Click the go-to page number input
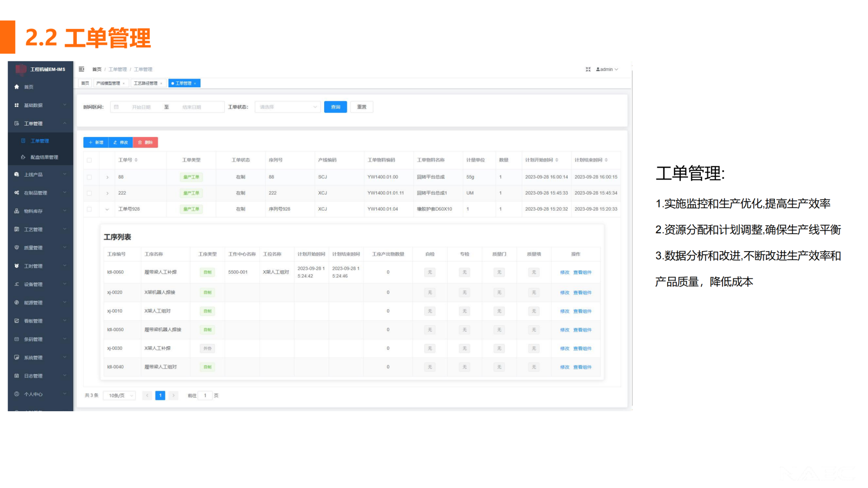The height and width of the screenshot is (488, 868). pyautogui.click(x=205, y=396)
